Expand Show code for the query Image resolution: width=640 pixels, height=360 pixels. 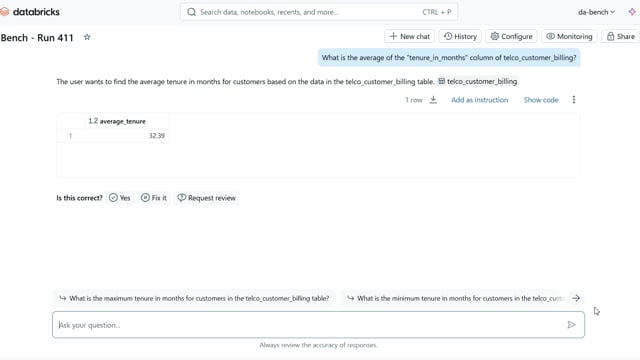[x=541, y=100]
